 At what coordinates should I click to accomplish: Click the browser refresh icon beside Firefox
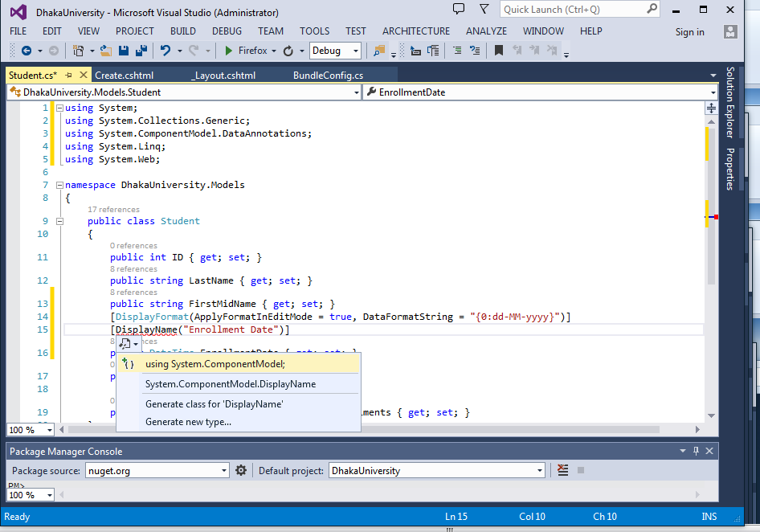(288, 51)
